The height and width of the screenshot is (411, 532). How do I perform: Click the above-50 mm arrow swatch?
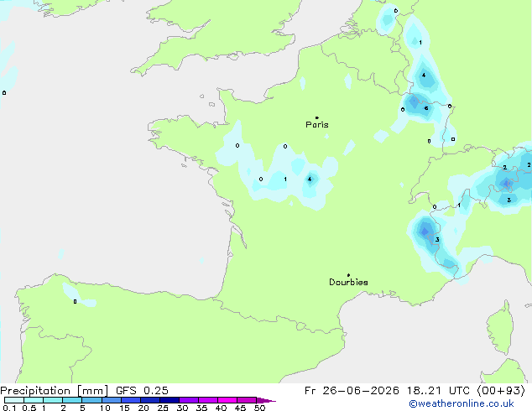tap(266, 400)
